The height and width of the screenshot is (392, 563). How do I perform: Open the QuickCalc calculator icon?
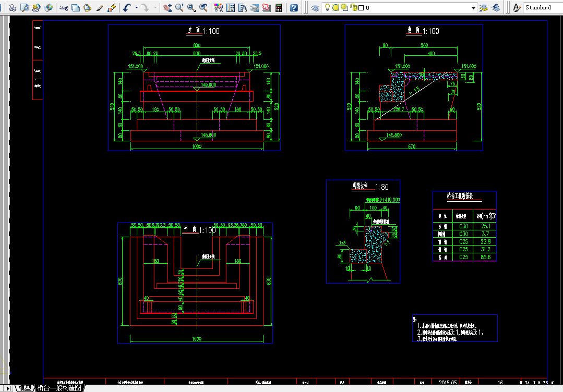pos(278,7)
